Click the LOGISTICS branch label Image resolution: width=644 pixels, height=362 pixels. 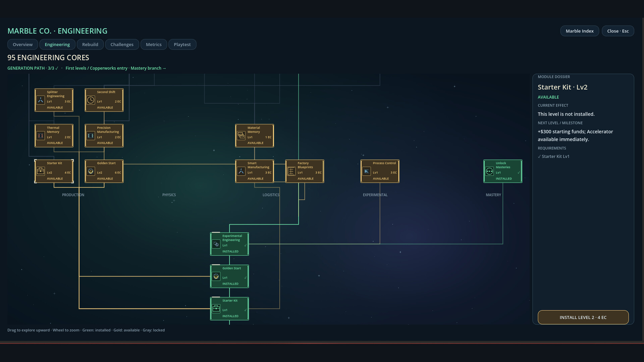click(x=271, y=195)
